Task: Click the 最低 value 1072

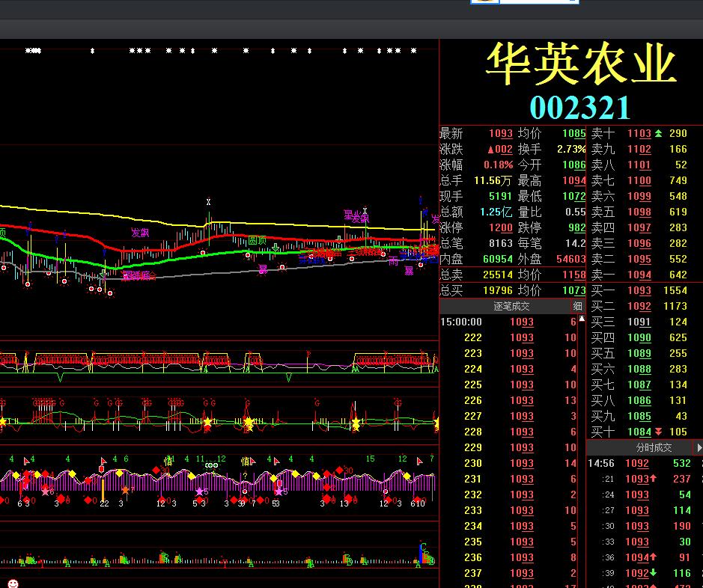Action: 574,196
